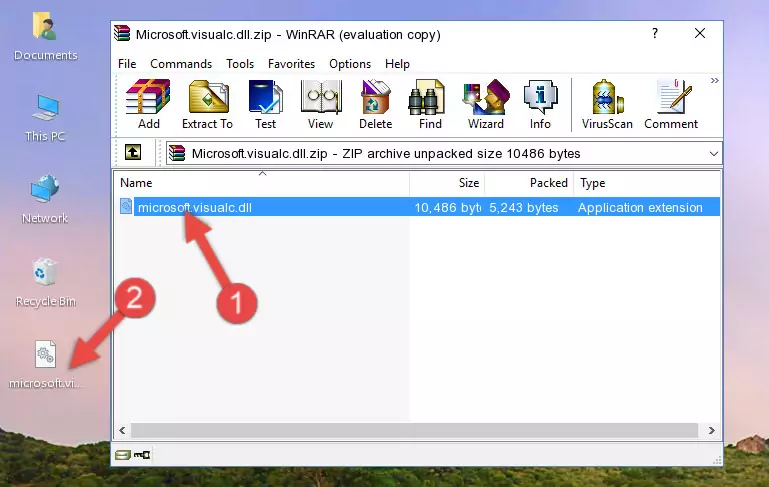Screen dimensions: 769x487
Task: Select This PC desktop icon
Action: tap(45, 118)
